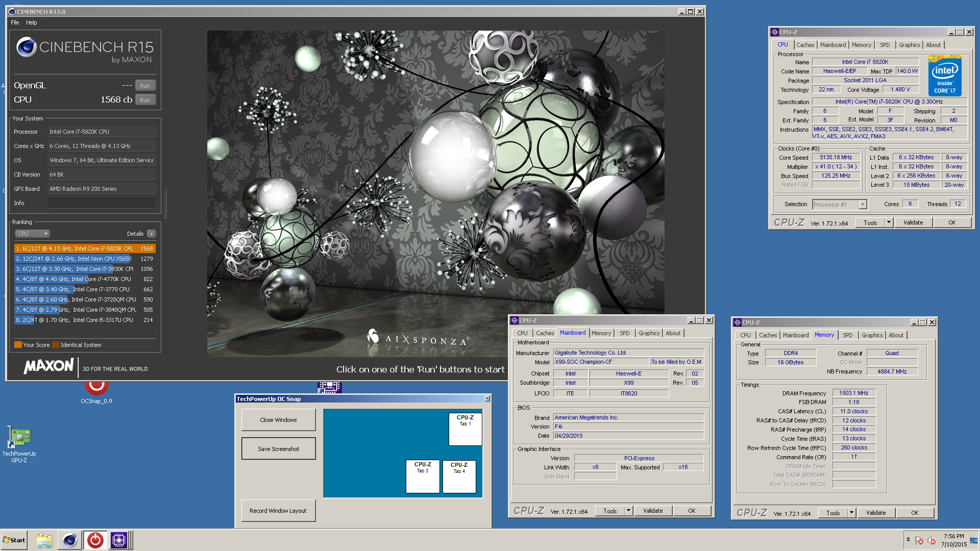
Task: Select the CPU-Z Tab 3 layout thumbnail
Action: pyautogui.click(x=423, y=477)
